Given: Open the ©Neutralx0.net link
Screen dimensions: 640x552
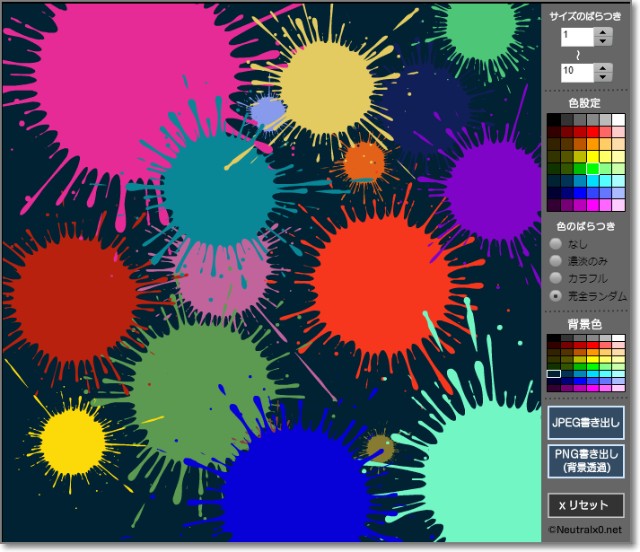Looking at the screenshot, I should point(585,530).
